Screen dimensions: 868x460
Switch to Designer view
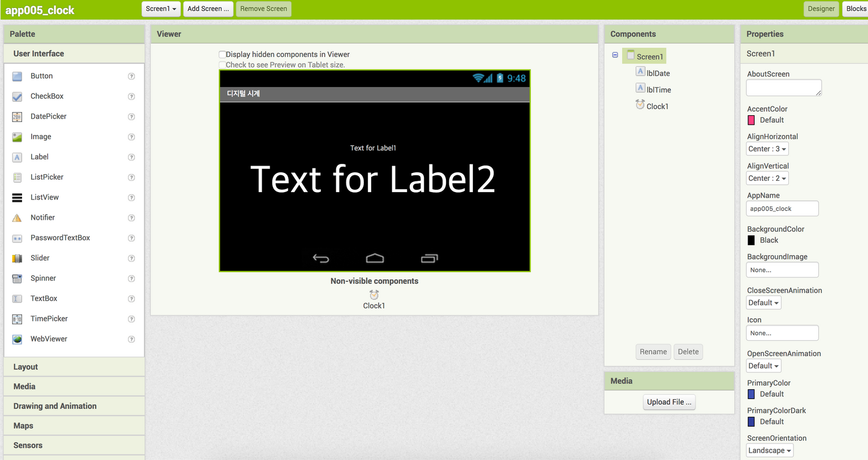(821, 8)
